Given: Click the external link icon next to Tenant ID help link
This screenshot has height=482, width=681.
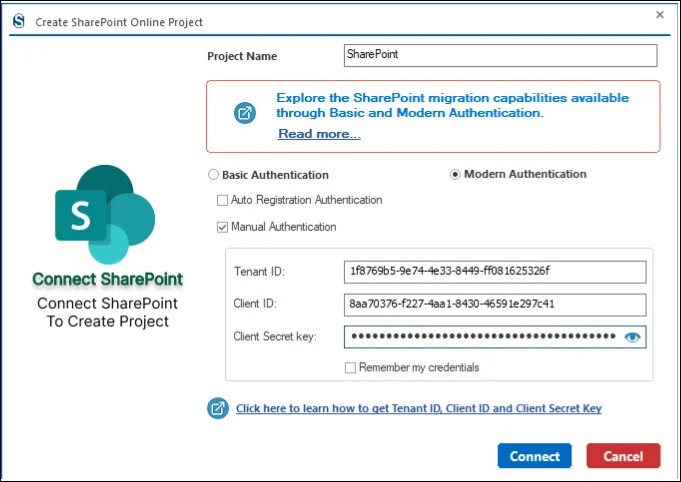Looking at the screenshot, I should click(218, 408).
